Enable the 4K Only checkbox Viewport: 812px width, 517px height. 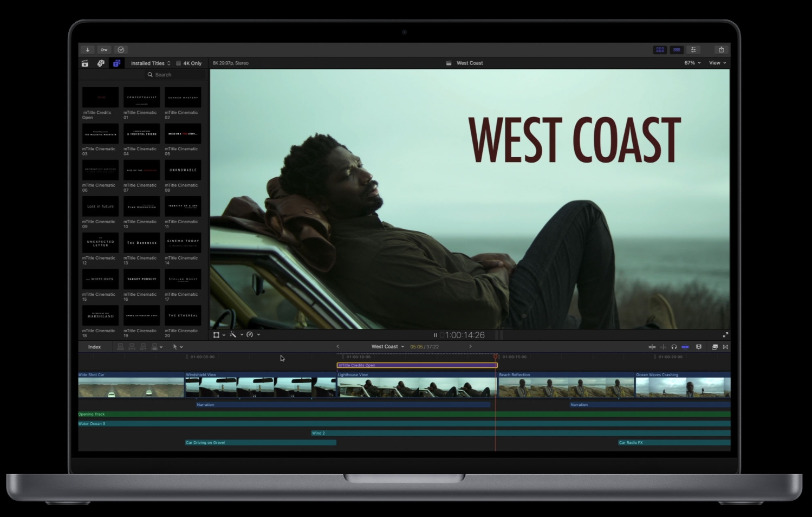[x=178, y=63]
